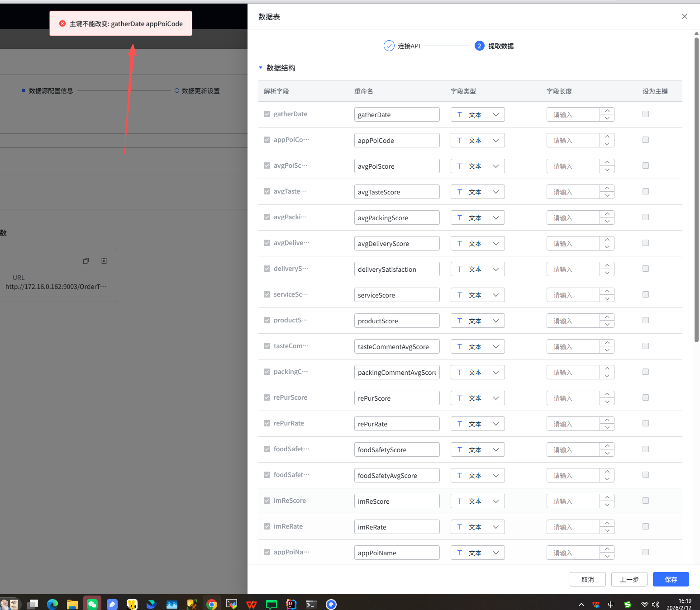Open WeChat from the taskbar
Image resolution: width=700 pixels, height=610 pixels.
(x=92, y=604)
